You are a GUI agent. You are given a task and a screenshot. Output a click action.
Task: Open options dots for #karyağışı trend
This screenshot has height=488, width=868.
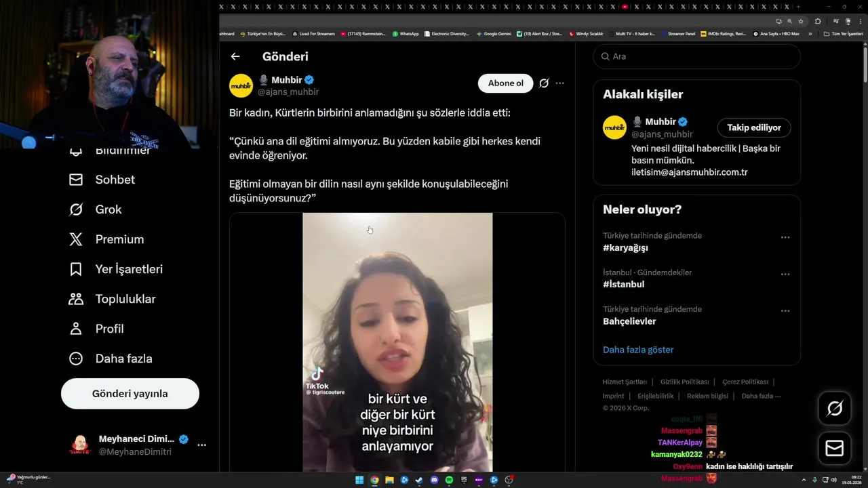(x=785, y=237)
